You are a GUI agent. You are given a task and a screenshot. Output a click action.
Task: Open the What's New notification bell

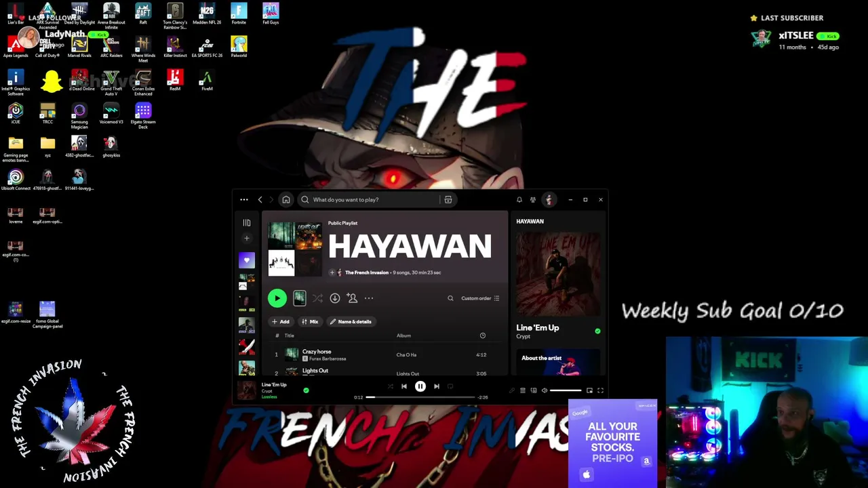pos(519,200)
